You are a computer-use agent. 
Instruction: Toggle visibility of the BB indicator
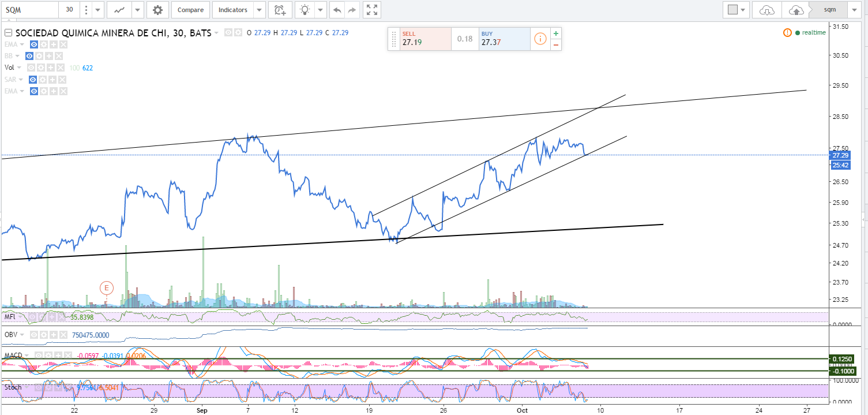(x=29, y=56)
